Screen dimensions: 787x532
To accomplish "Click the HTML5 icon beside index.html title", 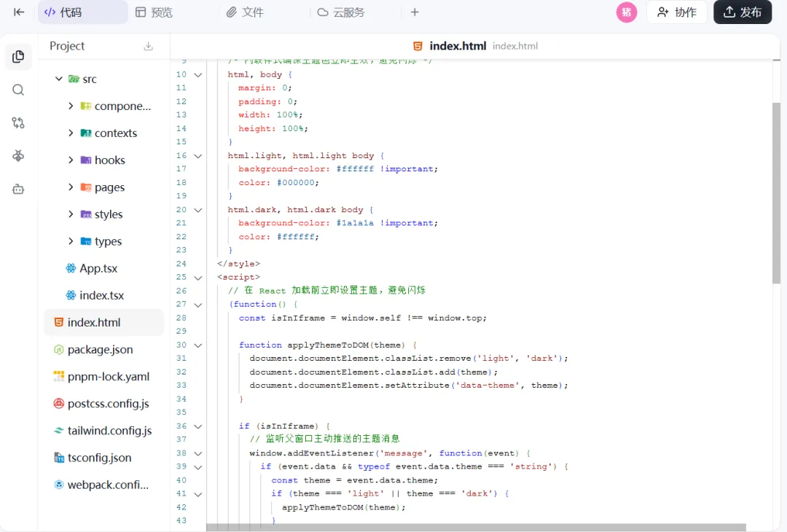I will 418,46.
